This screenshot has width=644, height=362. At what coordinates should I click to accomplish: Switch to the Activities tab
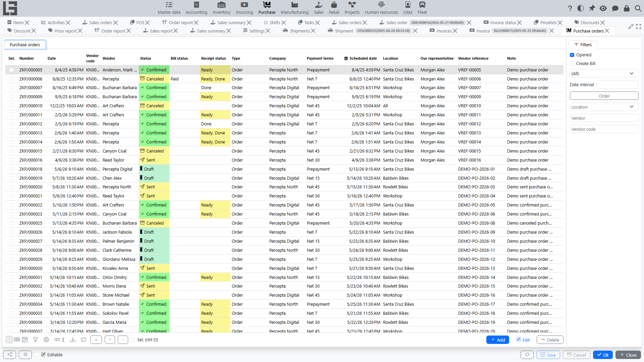point(56,22)
